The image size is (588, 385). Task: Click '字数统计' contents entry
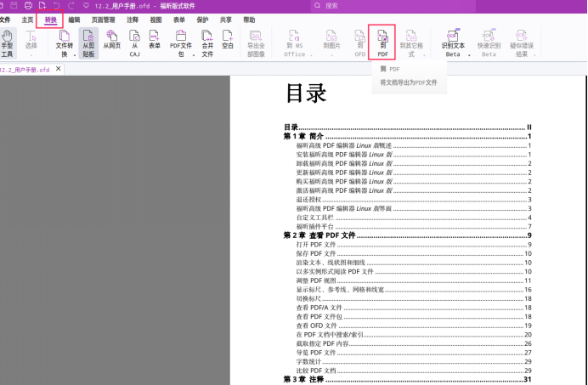tap(414, 362)
